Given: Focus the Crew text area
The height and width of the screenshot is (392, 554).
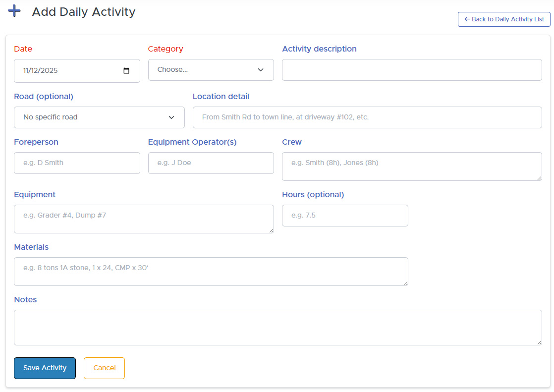Looking at the screenshot, I should pos(411,167).
